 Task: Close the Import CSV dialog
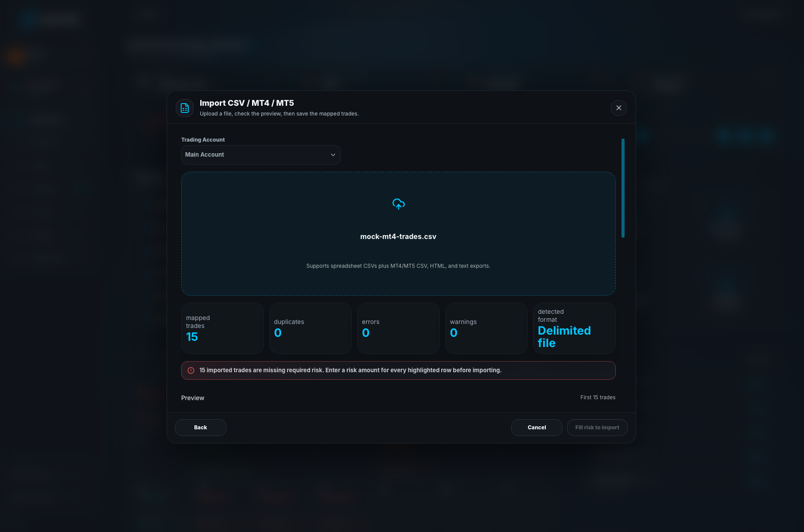pos(619,108)
